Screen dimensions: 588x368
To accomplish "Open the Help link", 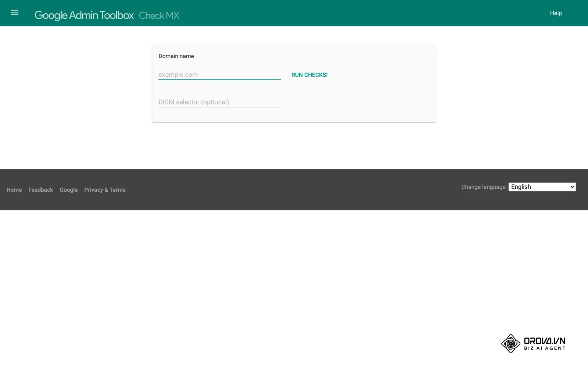I will tap(556, 13).
